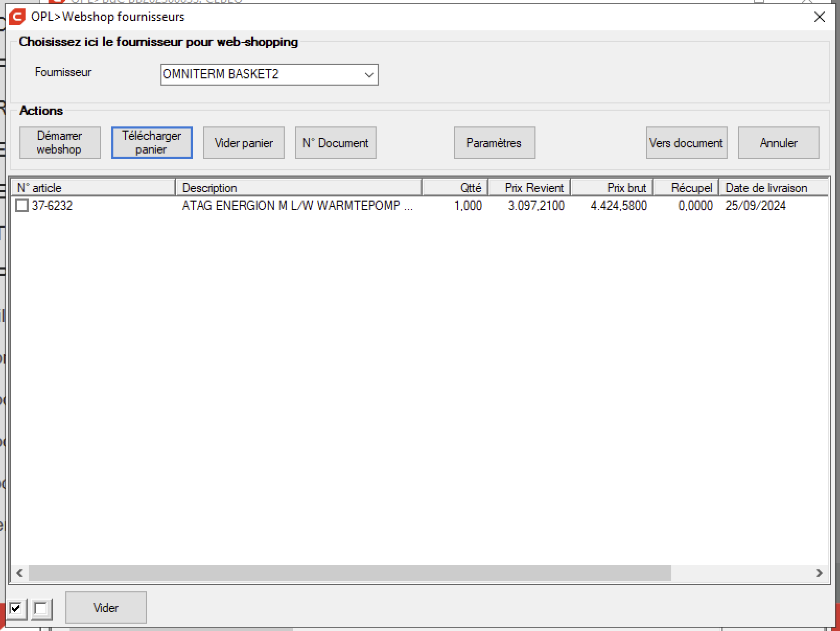Click the OPL application logo icon
The width and height of the screenshot is (840, 631).
[17, 17]
